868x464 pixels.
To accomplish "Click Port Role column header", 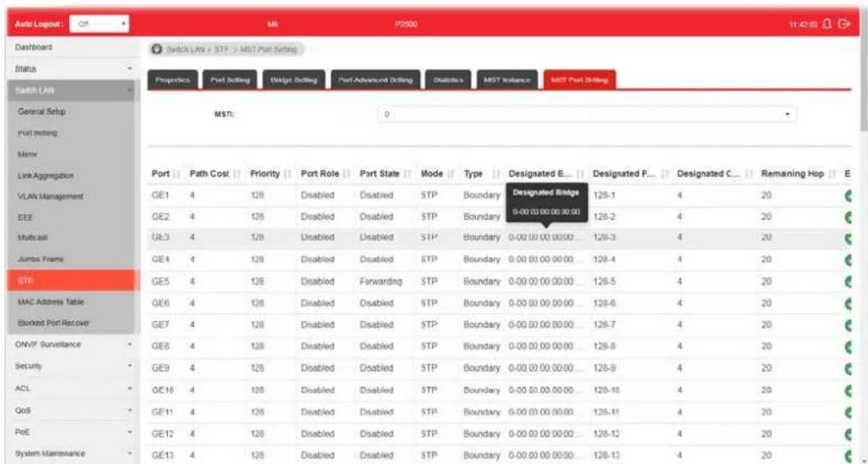I will (x=320, y=174).
